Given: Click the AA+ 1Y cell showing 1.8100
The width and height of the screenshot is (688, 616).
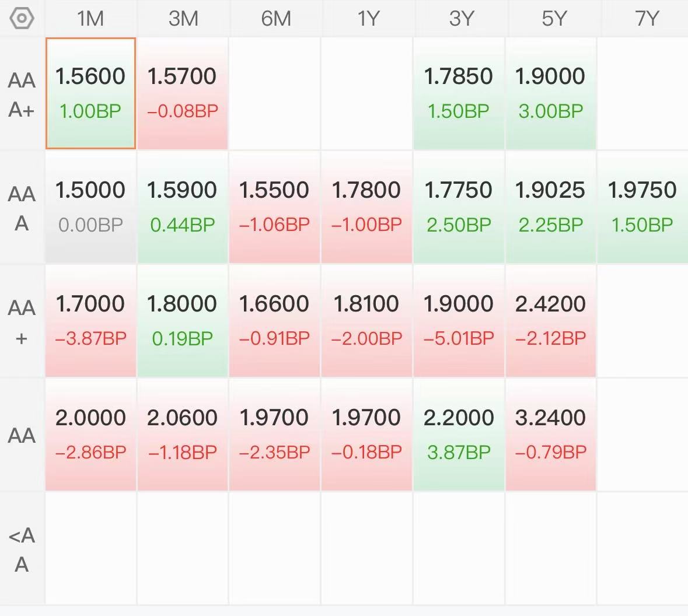Looking at the screenshot, I should point(367,321).
